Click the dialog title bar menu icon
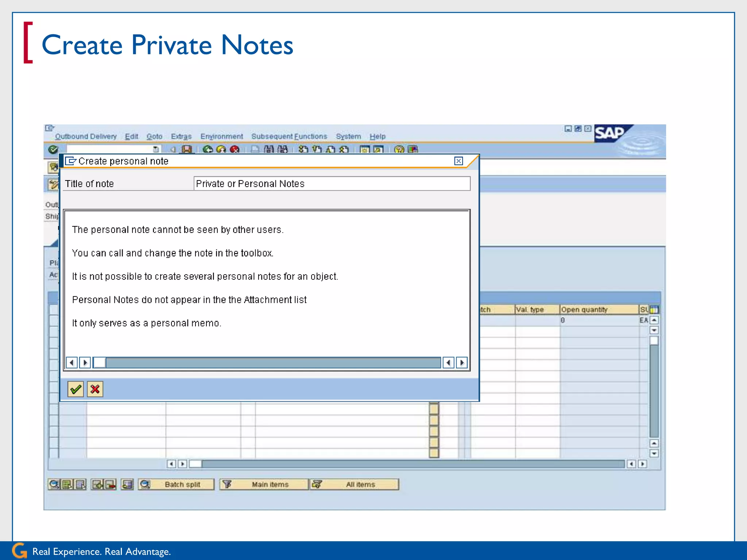The width and height of the screenshot is (747, 560). (x=71, y=161)
